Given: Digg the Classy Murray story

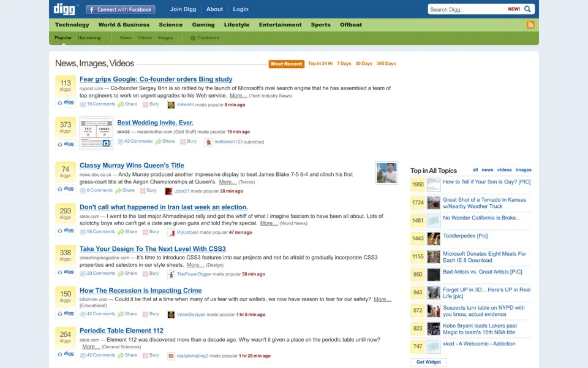Looking at the screenshot, I should 66,188.
